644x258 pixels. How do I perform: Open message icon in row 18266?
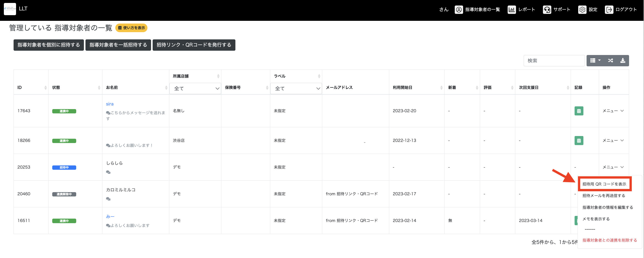coord(108,145)
